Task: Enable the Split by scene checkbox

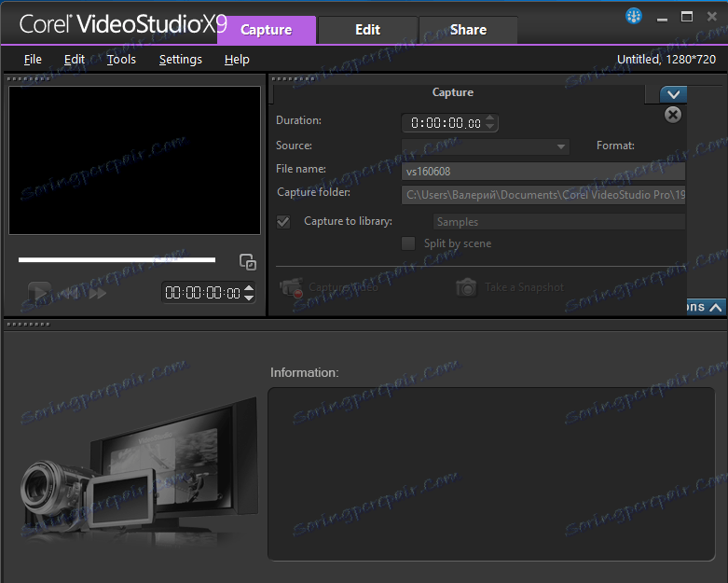Action: [408, 243]
